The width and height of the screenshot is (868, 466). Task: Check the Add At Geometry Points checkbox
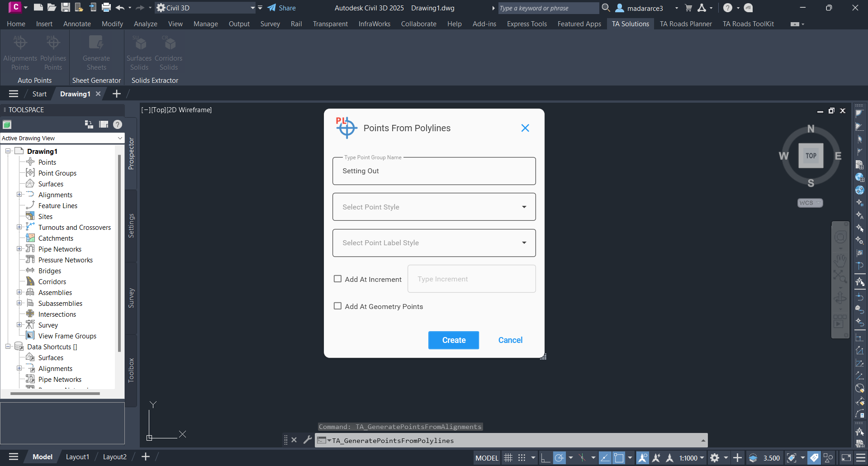(x=337, y=306)
